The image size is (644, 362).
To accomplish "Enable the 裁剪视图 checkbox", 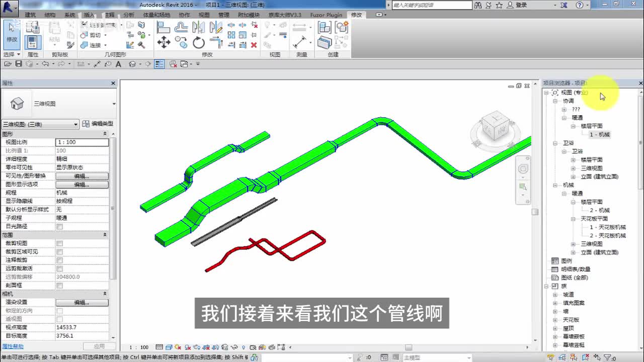I will tap(60, 243).
